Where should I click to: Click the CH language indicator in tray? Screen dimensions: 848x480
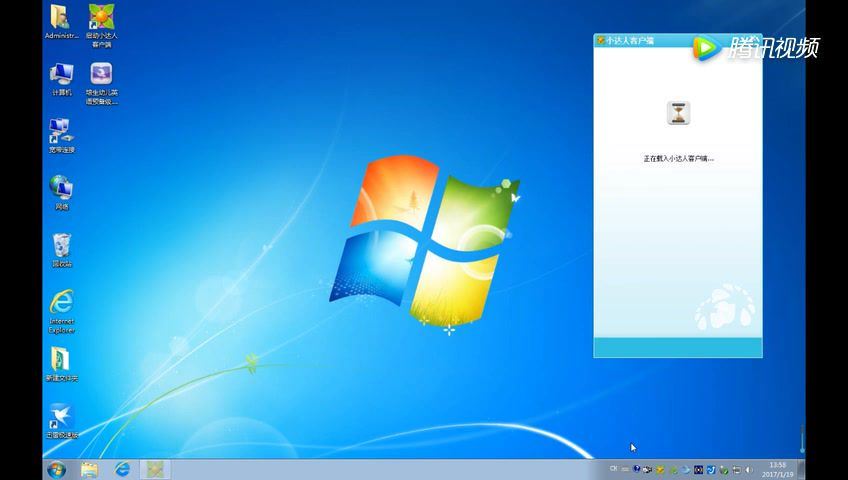click(x=613, y=469)
